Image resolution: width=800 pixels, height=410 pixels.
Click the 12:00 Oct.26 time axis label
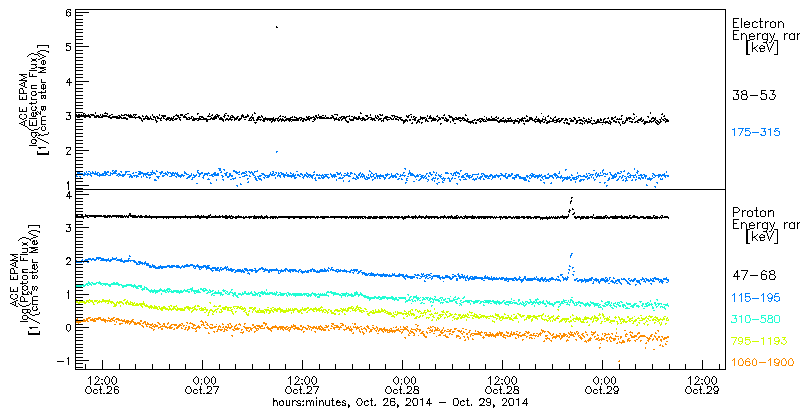pyautogui.click(x=104, y=385)
